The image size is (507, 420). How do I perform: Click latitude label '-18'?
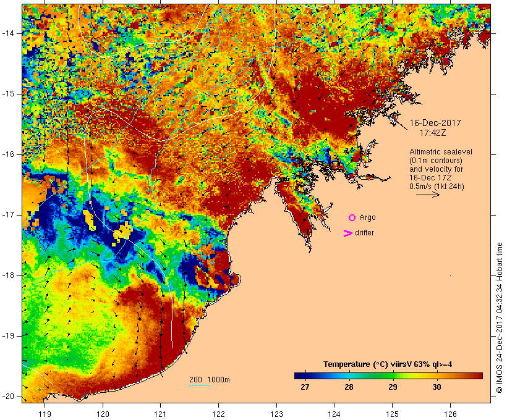pos(7,275)
